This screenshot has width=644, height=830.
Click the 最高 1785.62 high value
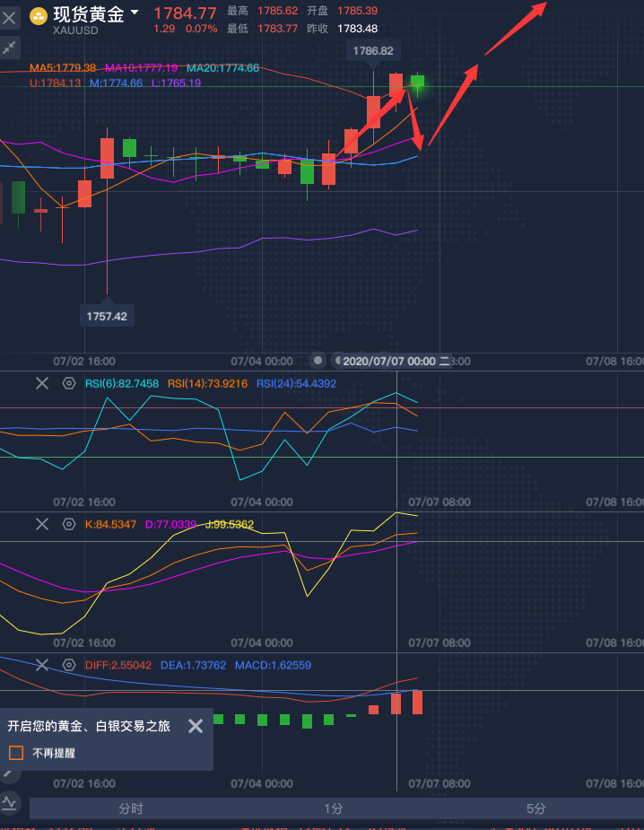[277, 11]
